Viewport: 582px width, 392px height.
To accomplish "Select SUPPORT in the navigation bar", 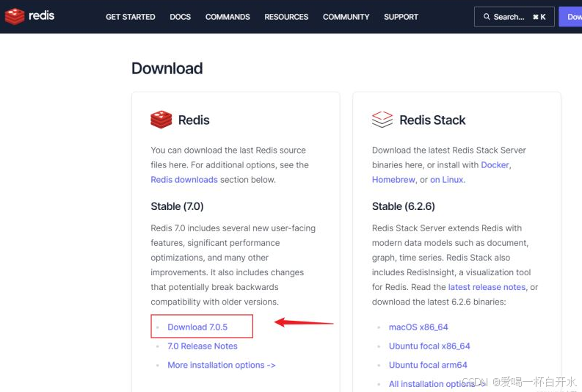I will [x=401, y=17].
